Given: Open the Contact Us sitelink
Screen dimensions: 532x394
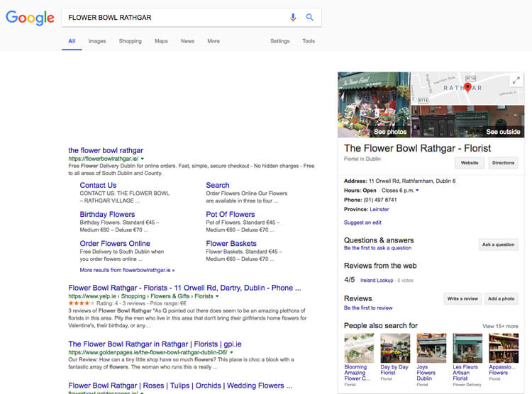Looking at the screenshot, I should [98, 185].
